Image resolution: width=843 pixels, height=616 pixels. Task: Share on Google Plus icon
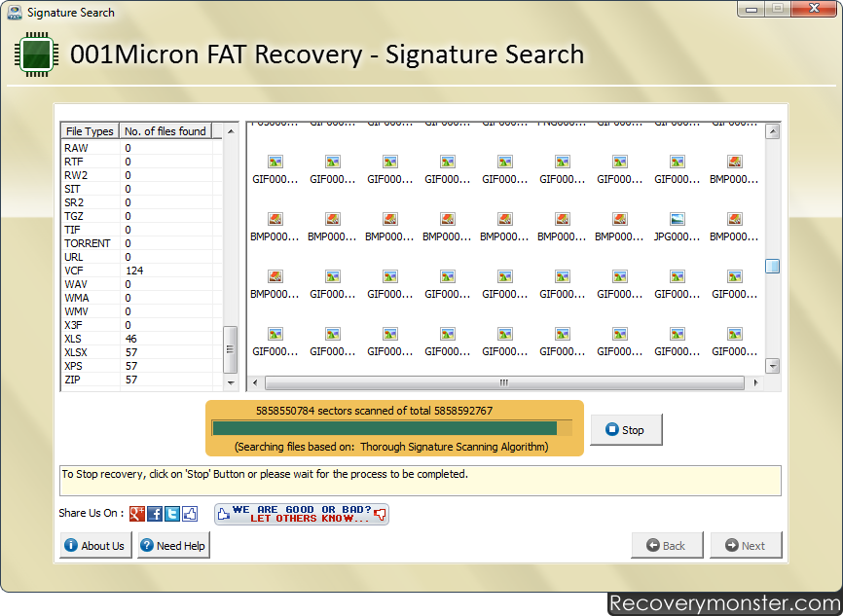[137, 514]
